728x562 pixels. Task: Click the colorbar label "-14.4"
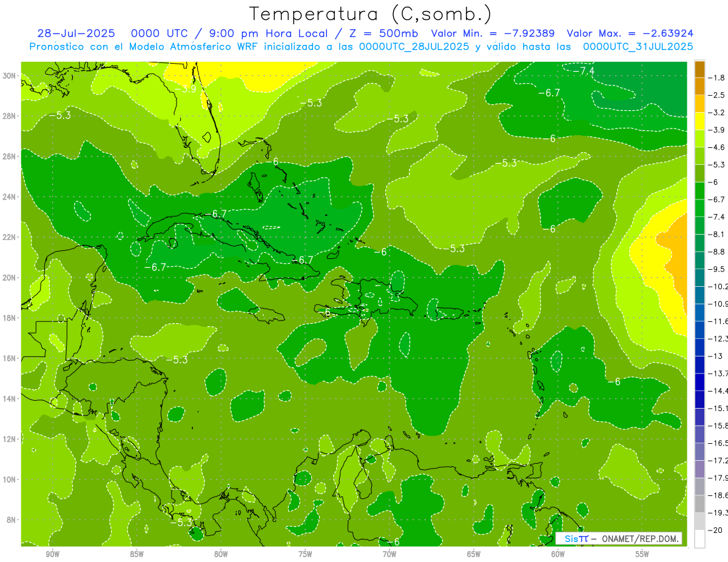click(x=719, y=390)
